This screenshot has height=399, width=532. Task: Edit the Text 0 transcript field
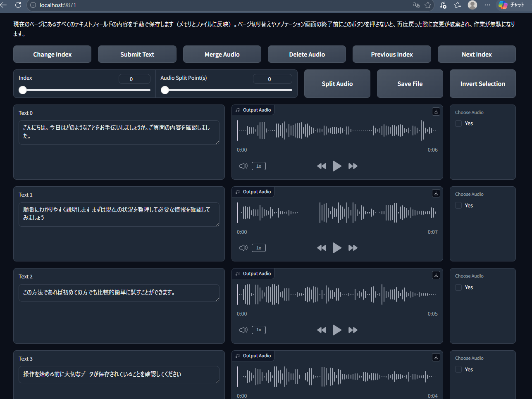tap(119, 132)
